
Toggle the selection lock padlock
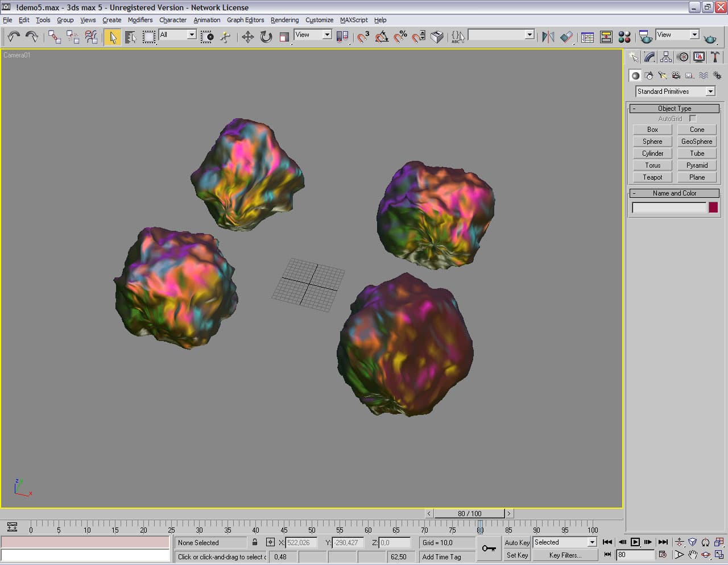(255, 542)
